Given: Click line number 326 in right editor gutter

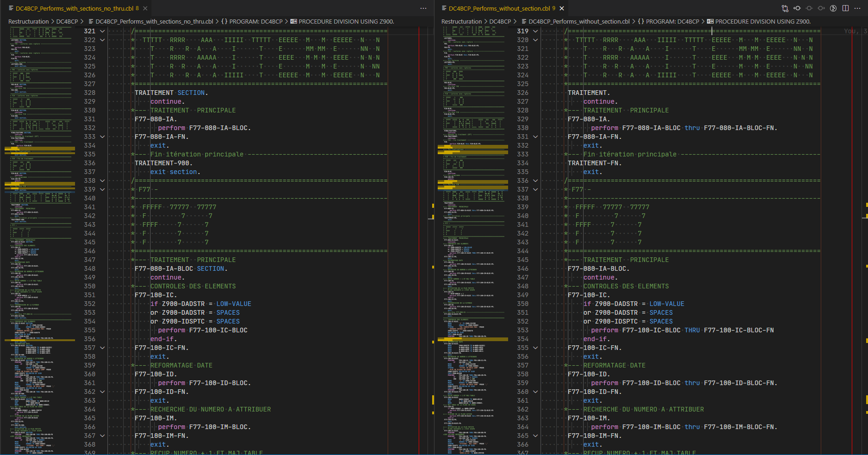Looking at the screenshot, I should (523, 93).
